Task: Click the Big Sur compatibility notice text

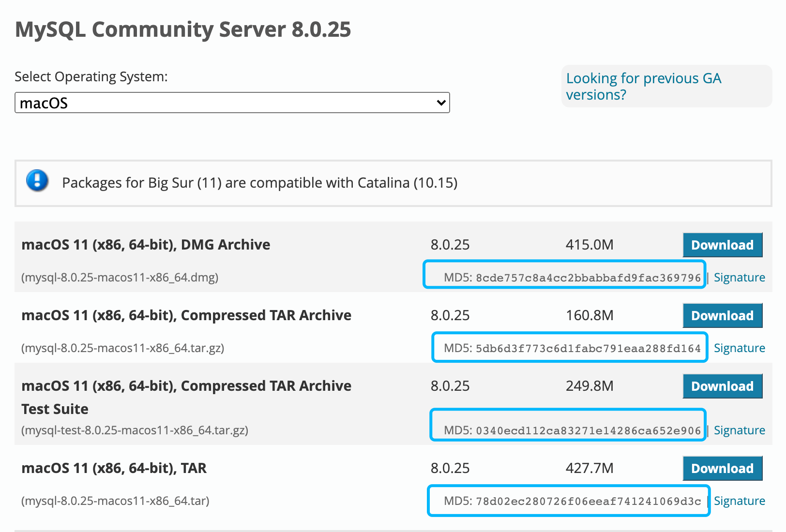Action: [259, 183]
